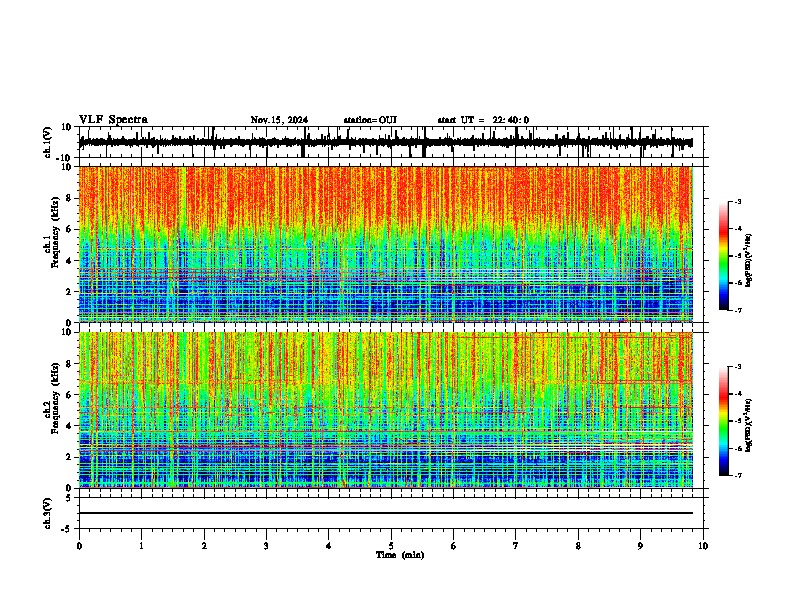Screen dimensions: 792x612
Task: Click the ch.1 spectrogram panel
Action: pos(386,244)
